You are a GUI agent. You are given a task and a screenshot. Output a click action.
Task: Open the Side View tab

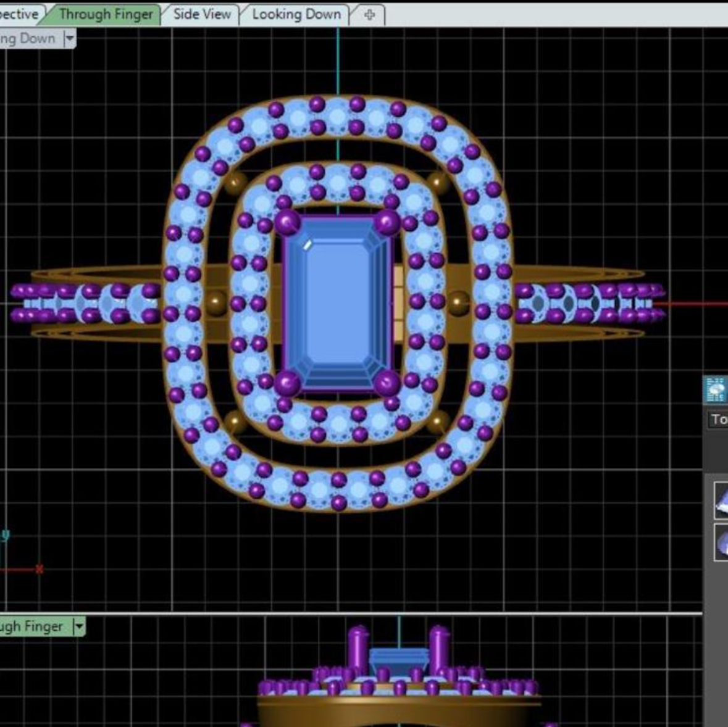click(x=202, y=14)
